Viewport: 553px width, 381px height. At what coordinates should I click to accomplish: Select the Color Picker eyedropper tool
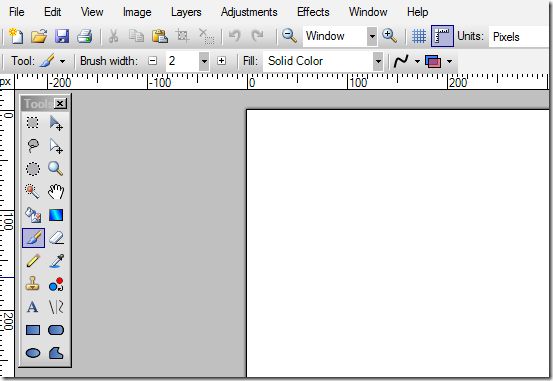(56, 261)
